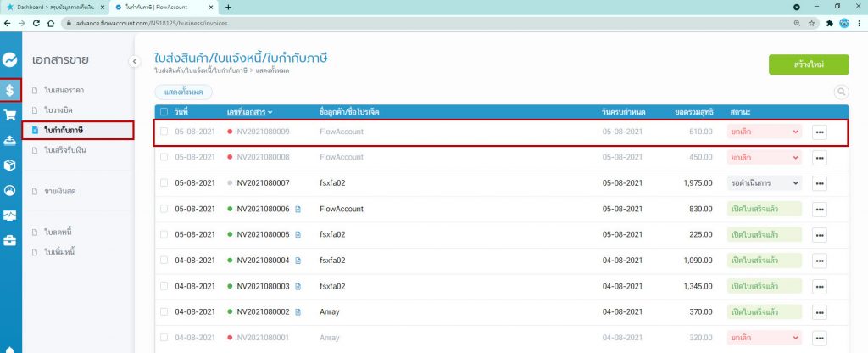Open the monitor graph sidebar icon
The width and height of the screenshot is (868, 353).
tap(10, 215)
